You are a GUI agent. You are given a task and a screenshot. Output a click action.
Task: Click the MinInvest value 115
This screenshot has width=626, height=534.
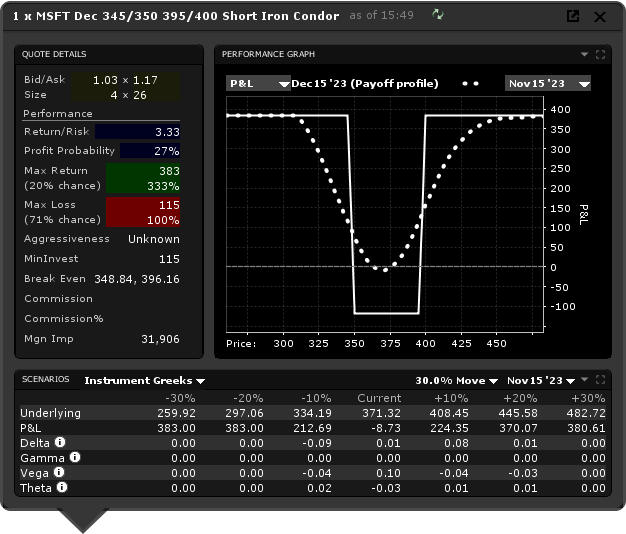pyautogui.click(x=169, y=259)
